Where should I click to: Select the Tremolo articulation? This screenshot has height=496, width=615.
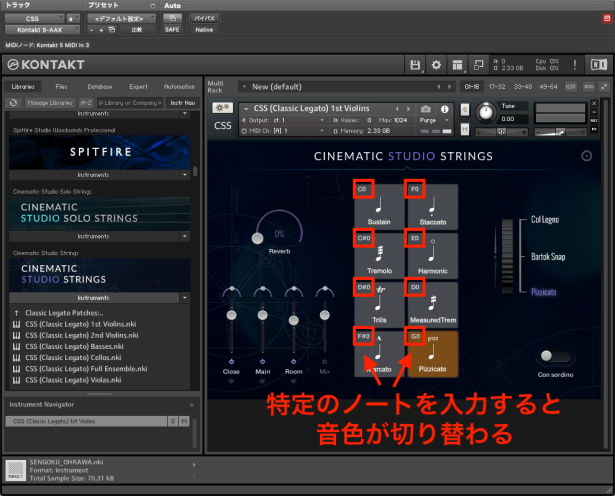coord(379,255)
